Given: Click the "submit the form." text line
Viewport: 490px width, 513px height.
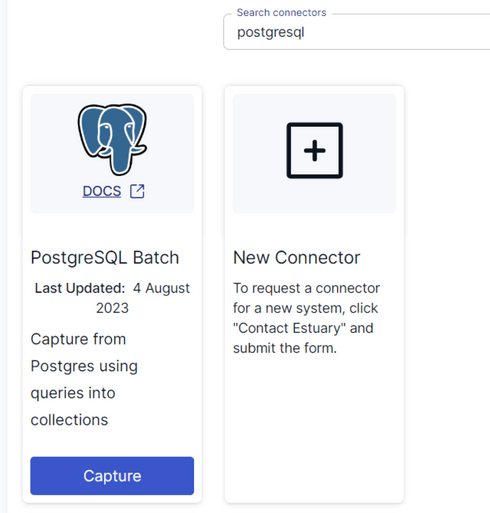Looking at the screenshot, I should click(x=285, y=348).
